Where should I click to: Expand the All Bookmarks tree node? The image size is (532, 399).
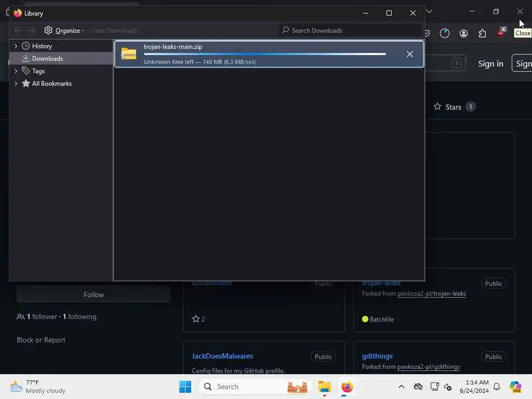(x=16, y=84)
